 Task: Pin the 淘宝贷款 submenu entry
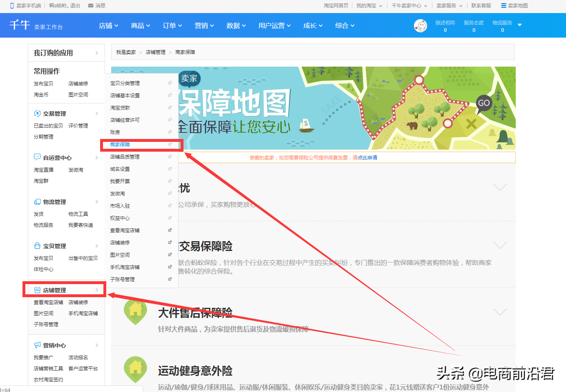(x=170, y=108)
